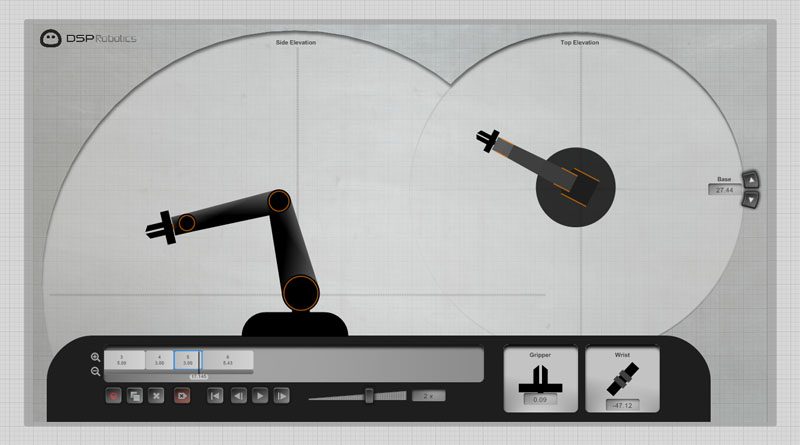Click the duplicate keyframe icon

[x=135, y=396]
